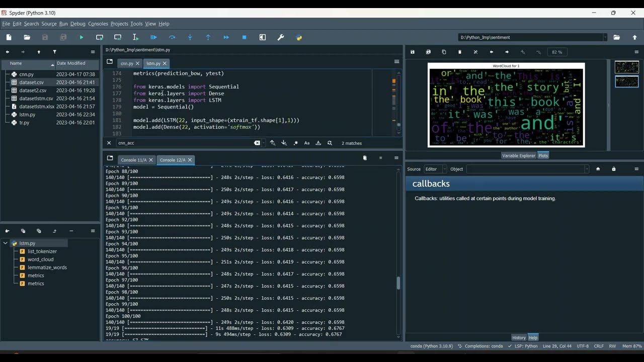The height and width of the screenshot is (362, 644).
Task: Remove all plots from the Plots pane
Action: tap(475, 52)
